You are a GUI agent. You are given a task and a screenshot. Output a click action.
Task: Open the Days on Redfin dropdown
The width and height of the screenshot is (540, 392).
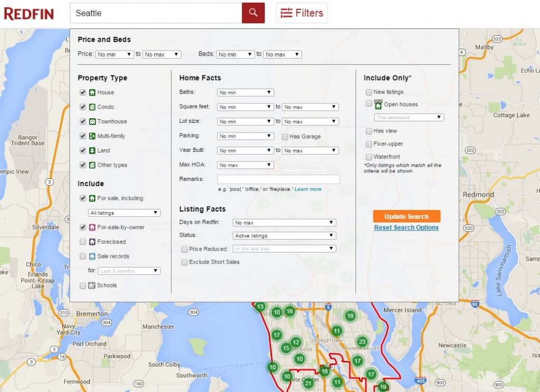(284, 222)
